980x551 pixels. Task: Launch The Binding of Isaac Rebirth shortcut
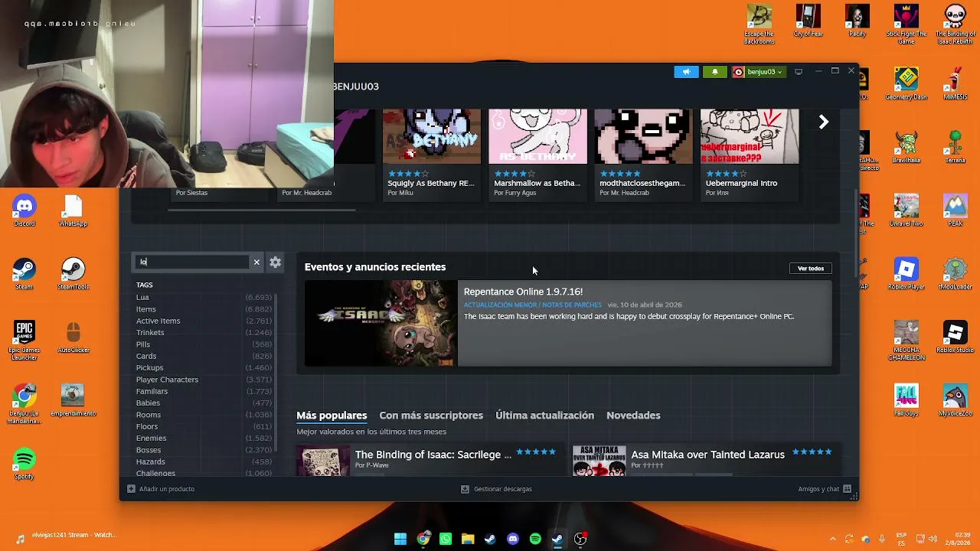955,24
